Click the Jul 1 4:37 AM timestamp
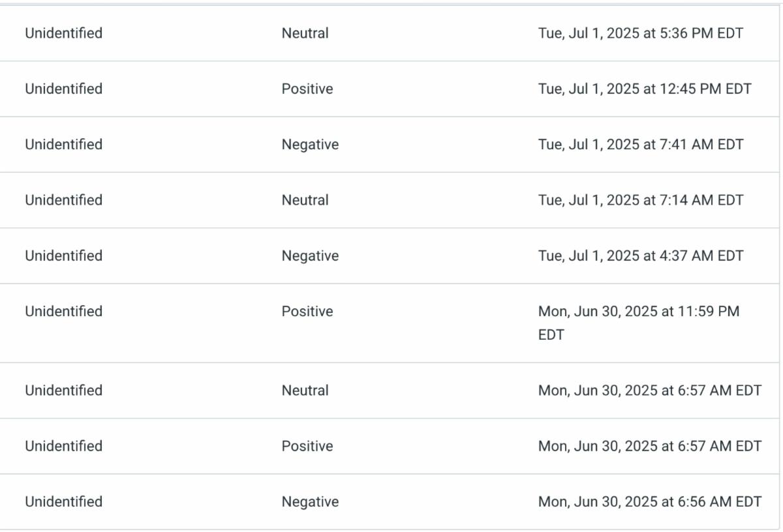The image size is (783, 532). (x=640, y=256)
